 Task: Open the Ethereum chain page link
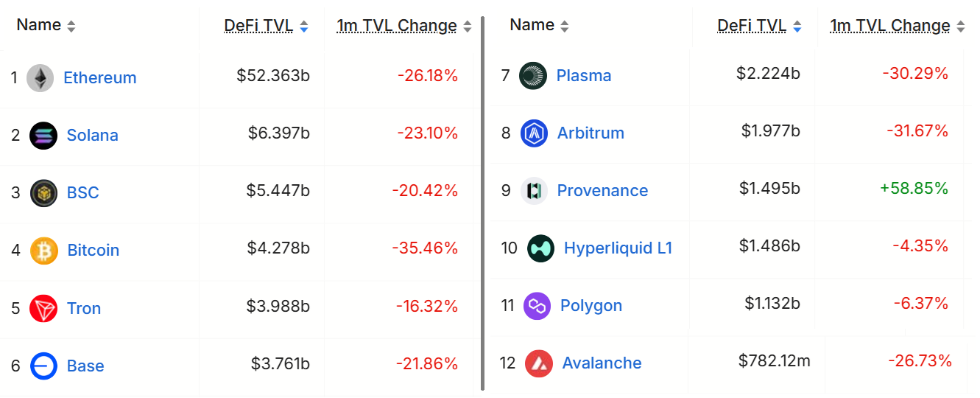100,77
